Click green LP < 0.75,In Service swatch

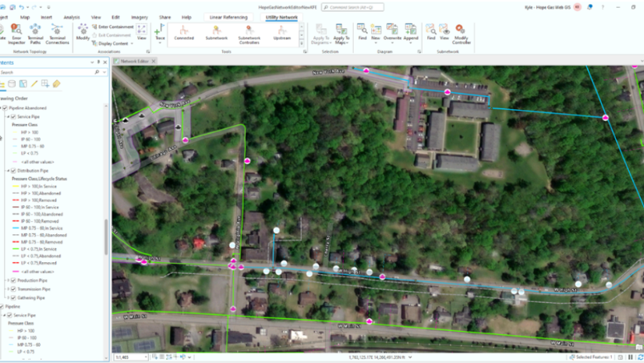tap(16, 249)
